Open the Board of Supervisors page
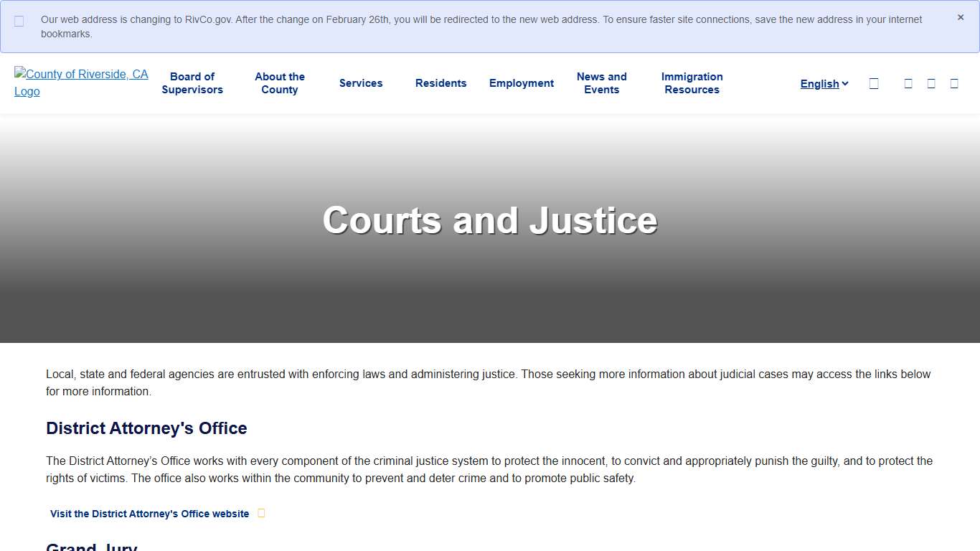 pos(192,83)
